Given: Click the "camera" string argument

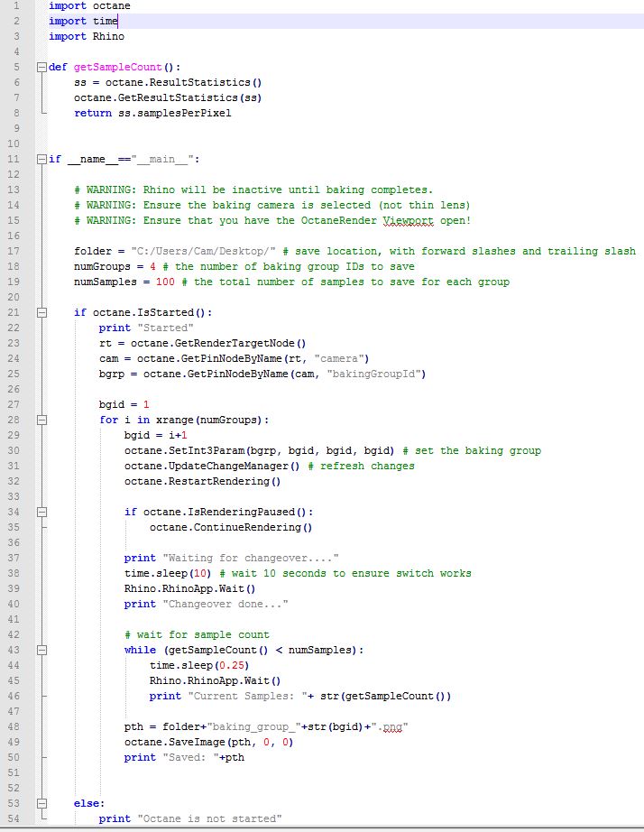Looking at the screenshot, I should (338, 358).
